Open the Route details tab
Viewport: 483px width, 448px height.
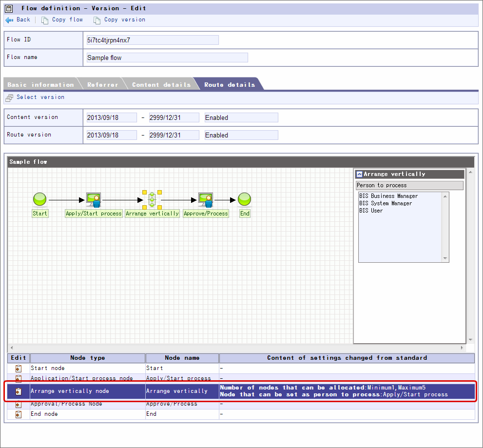(230, 85)
